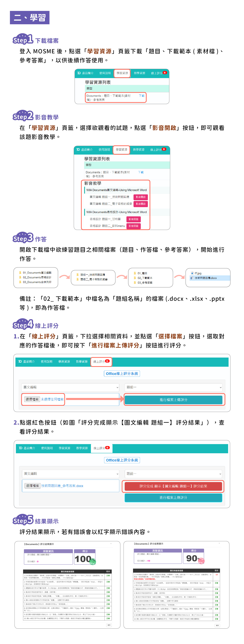
Task: Click the 03_參考答案 folder icon
Action: point(135,282)
